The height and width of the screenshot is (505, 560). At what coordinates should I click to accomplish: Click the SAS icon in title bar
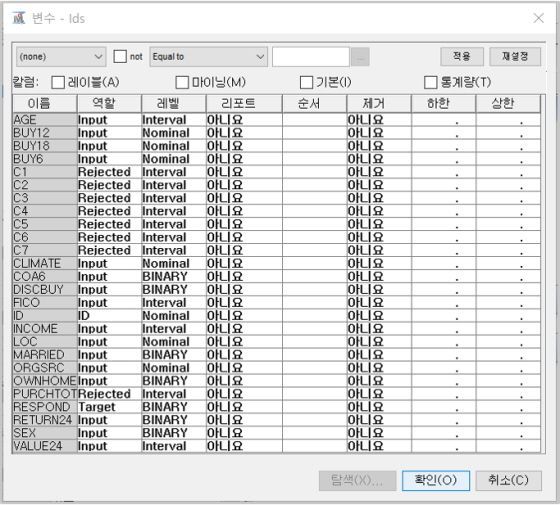[x=19, y=17]
